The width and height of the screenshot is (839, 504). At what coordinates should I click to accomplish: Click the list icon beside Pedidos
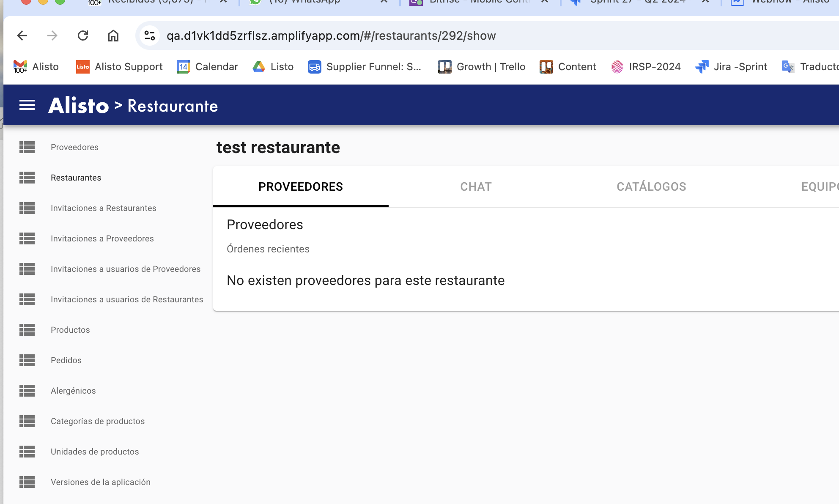[27, 360]
